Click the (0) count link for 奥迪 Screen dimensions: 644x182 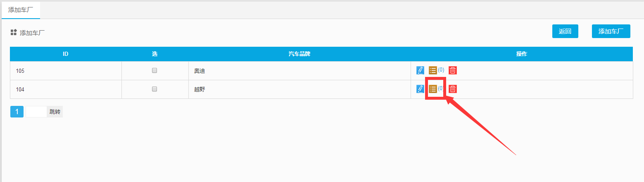441,70
